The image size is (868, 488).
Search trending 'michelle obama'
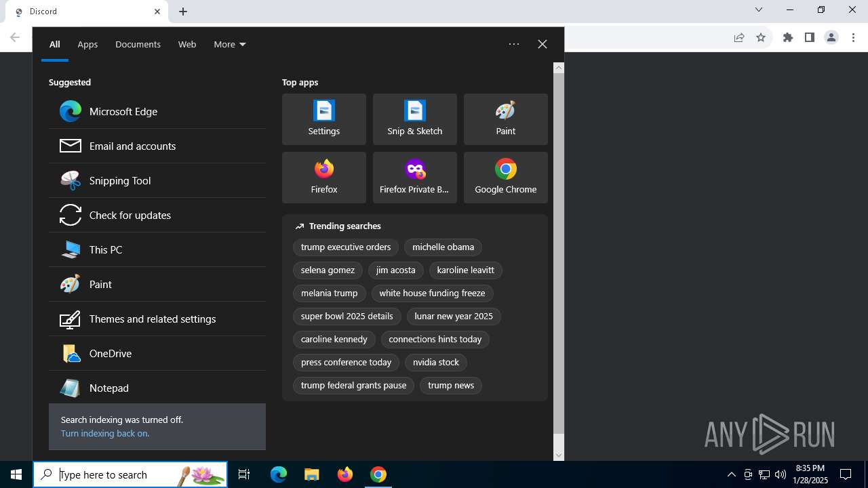[x=443, y=247]
